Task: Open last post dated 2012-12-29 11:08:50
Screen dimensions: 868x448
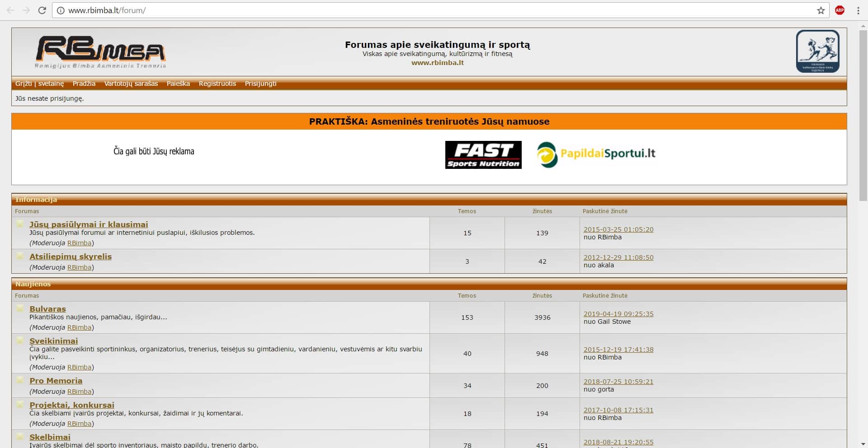Action: (x=618, y=257)
